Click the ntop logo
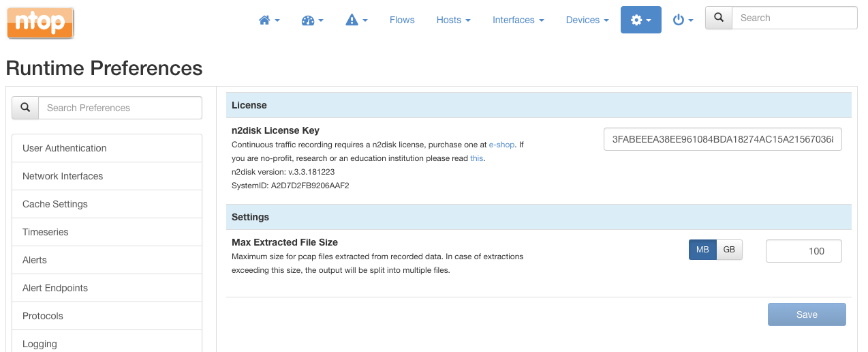The width and height of the screenshot is (868, 352). 40,23
